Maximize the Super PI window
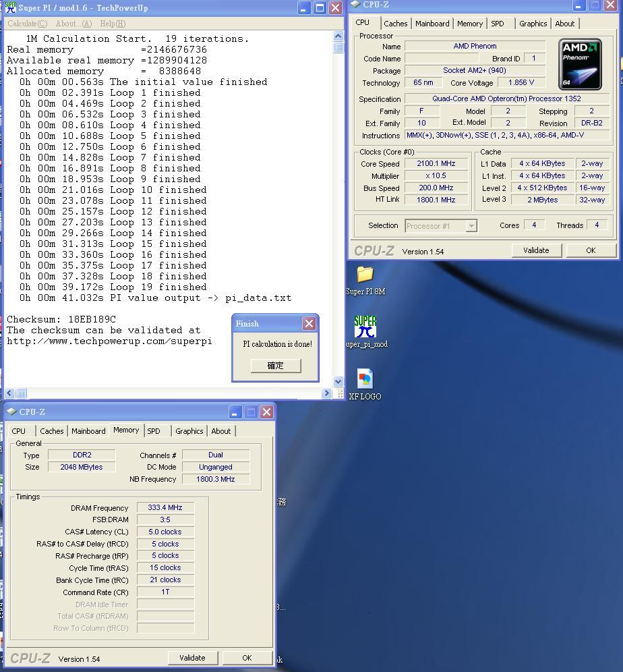Viewport: 623px width, 672px height. pos(320,7)
